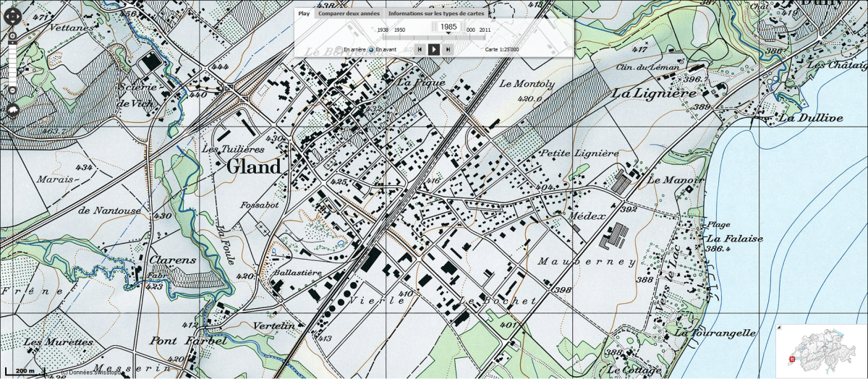Open the 'Comparer deux années' tab

click(349, 13)
